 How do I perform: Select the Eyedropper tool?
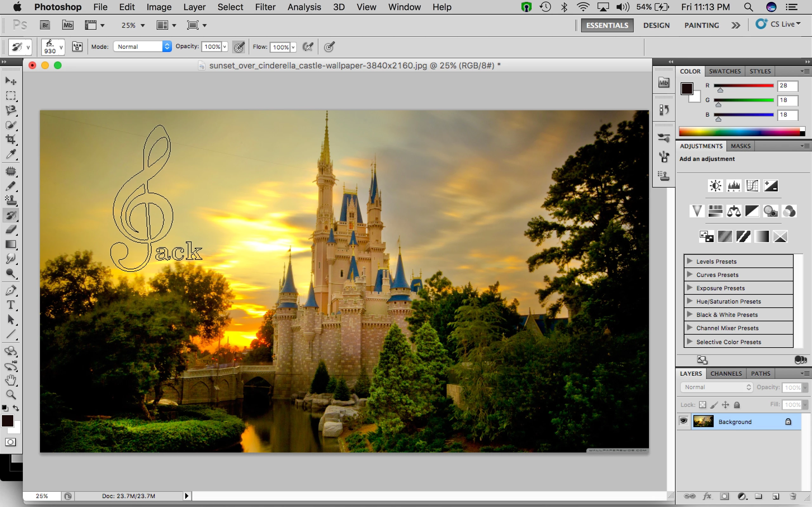click(x=11, y=154)
